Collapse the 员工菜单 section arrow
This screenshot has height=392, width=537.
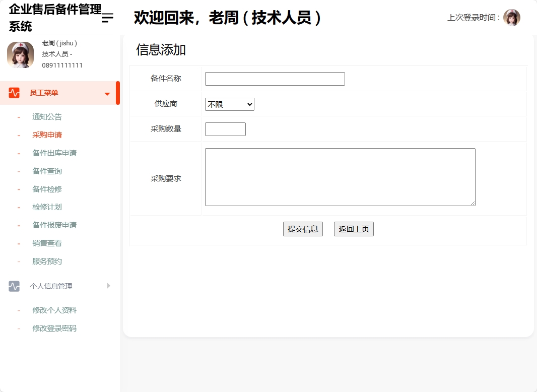tap(106, 93)
